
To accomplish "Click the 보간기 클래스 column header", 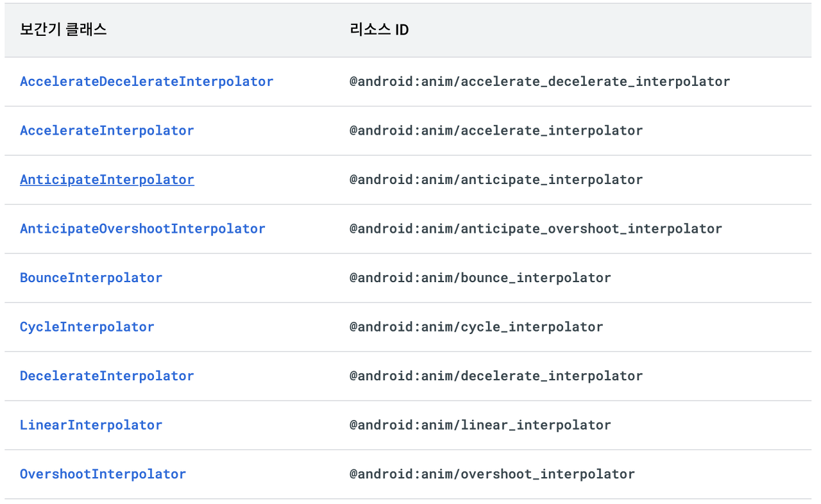I will click(x=63, y=30).
